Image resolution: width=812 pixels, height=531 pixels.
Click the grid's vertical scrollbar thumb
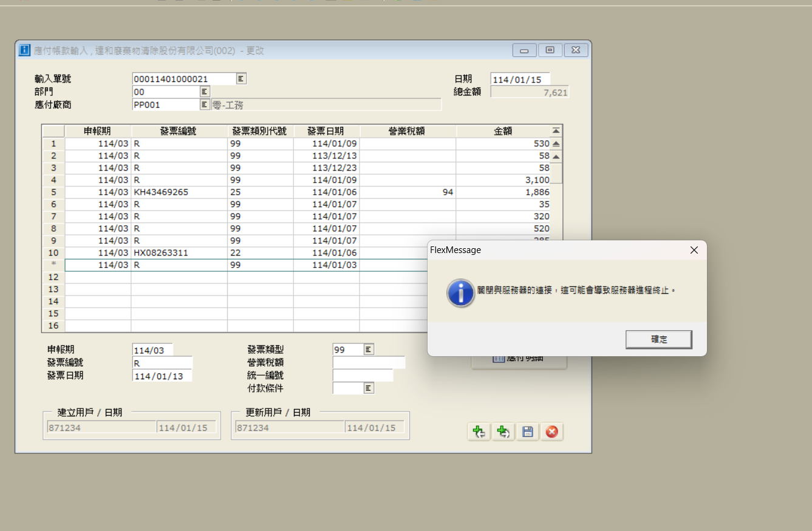(556, 172)
